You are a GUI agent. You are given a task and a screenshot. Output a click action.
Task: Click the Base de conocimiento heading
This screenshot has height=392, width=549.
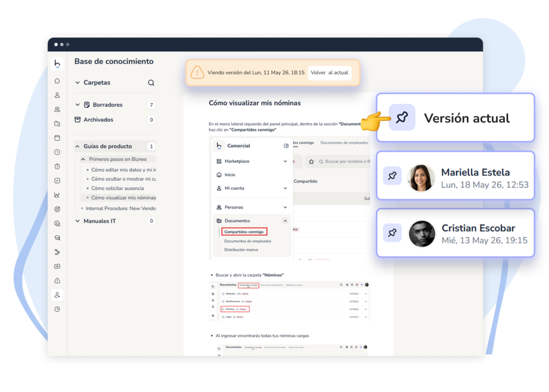(114, 61)
